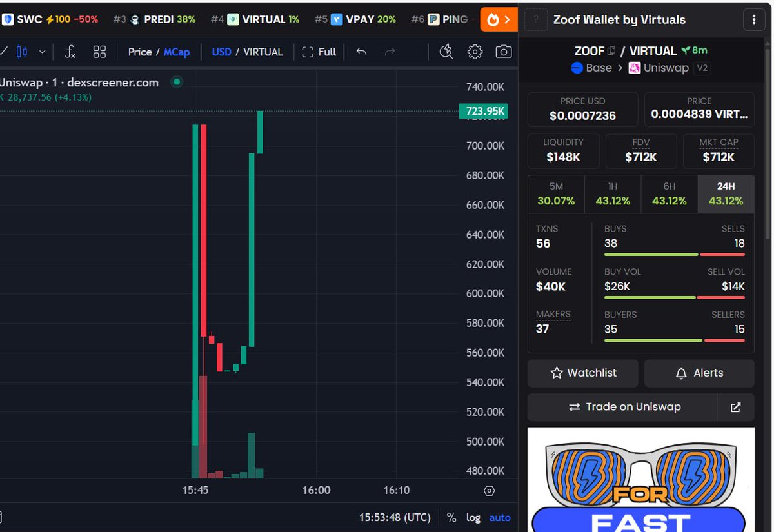Image resolution: width=774 pixels, height=532 pixels.
Task: Click the TXNS 56 value
Action: [543, 243]
